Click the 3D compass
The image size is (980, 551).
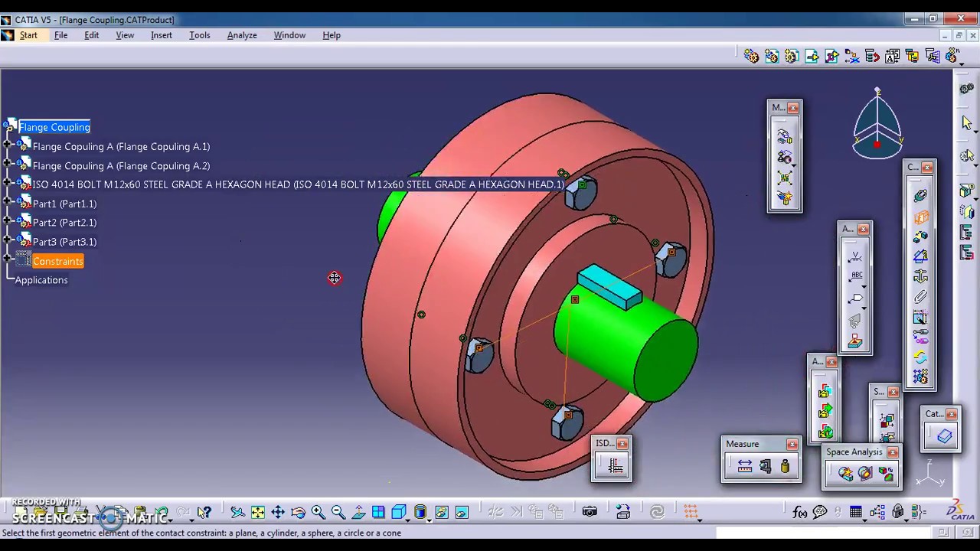tap(877, 125)
